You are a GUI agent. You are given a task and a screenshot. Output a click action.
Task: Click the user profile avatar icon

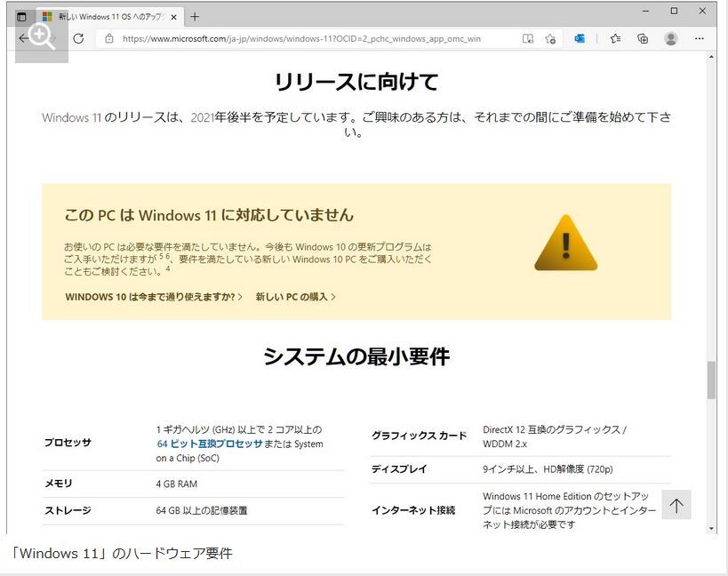tap(671, 38)
